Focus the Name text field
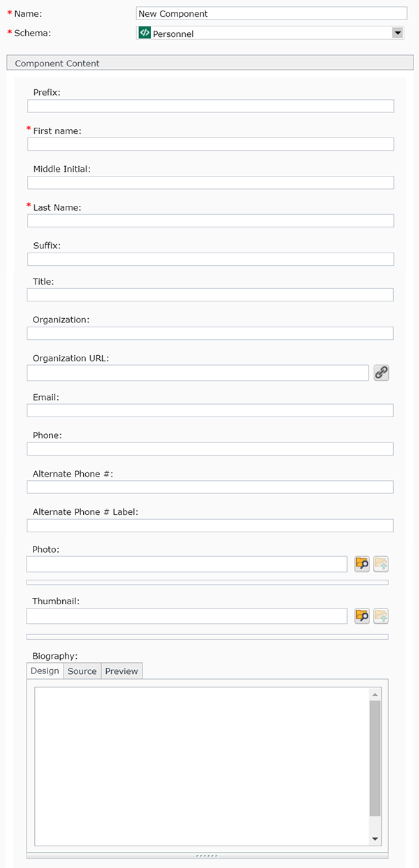This screenshot has height=868, width=419. (271, 13)
